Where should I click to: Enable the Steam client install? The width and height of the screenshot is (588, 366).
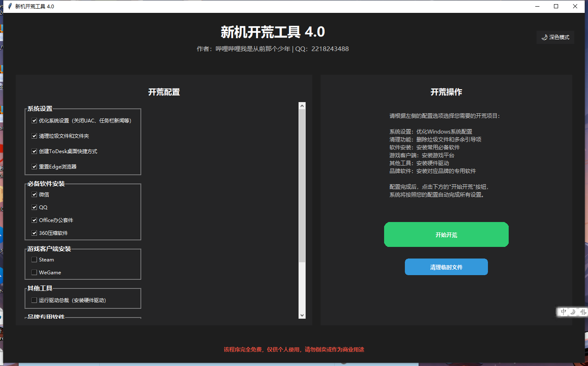pos(34,259)
